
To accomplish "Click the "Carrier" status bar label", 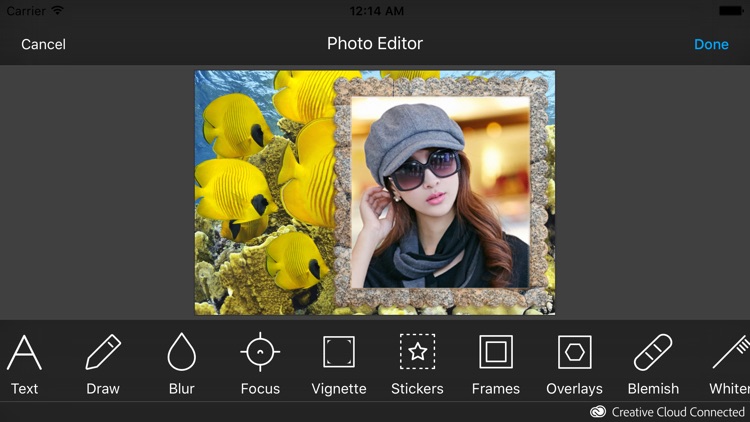I will (x=26, y=11).
